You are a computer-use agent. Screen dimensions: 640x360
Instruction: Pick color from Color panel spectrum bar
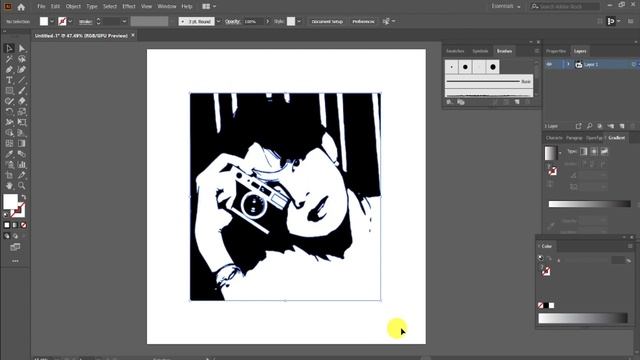(x=583, y=318)
